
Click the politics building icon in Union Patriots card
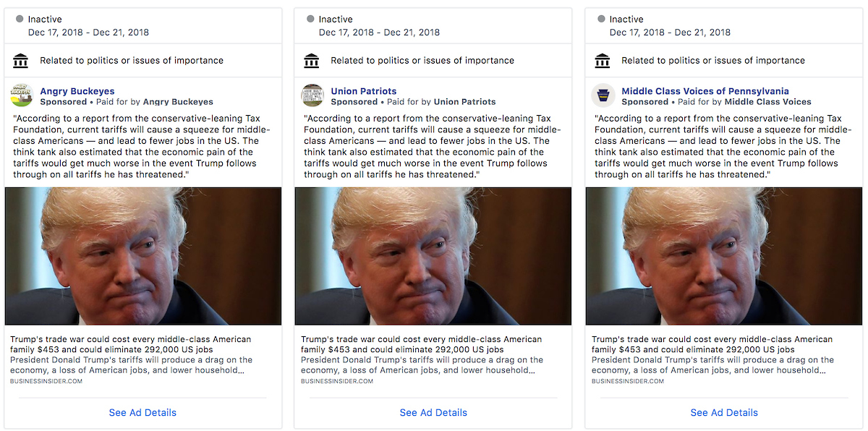[x=312, y=61]
